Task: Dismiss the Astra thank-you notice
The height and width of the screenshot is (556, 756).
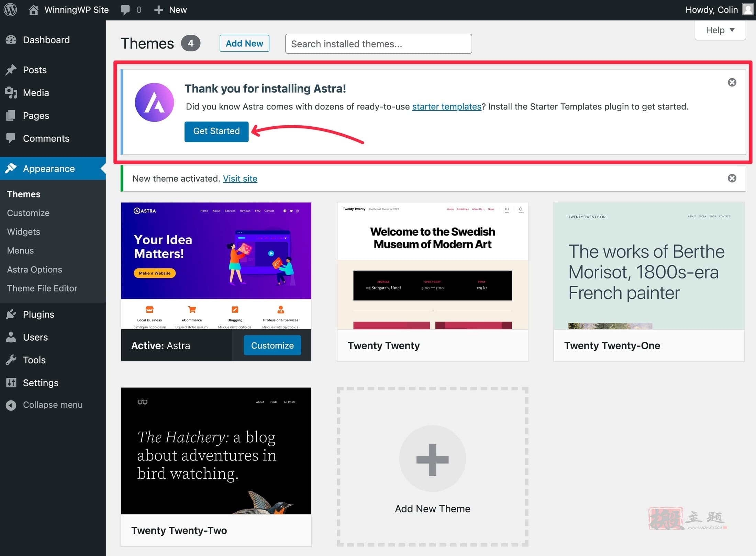Action: [732, 82]
